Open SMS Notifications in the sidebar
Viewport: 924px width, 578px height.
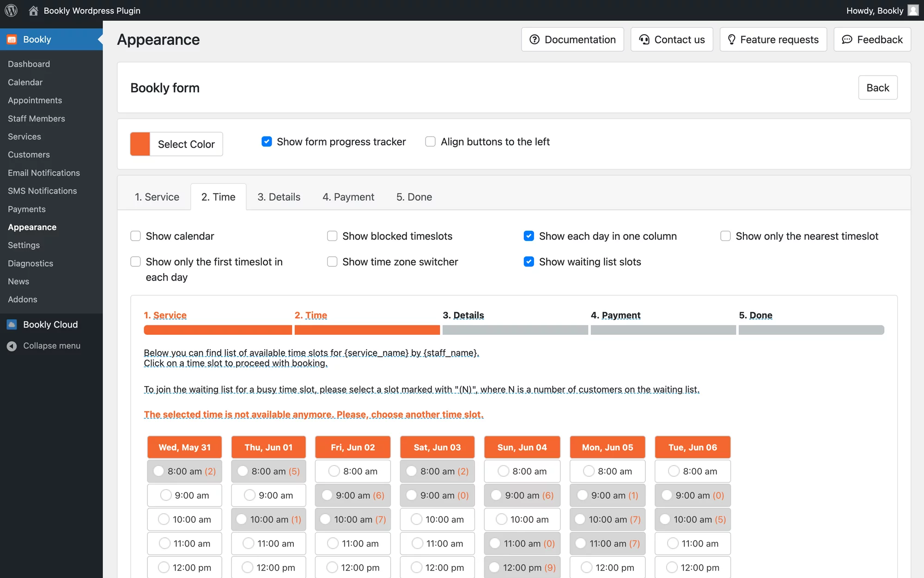click(43, 191)
